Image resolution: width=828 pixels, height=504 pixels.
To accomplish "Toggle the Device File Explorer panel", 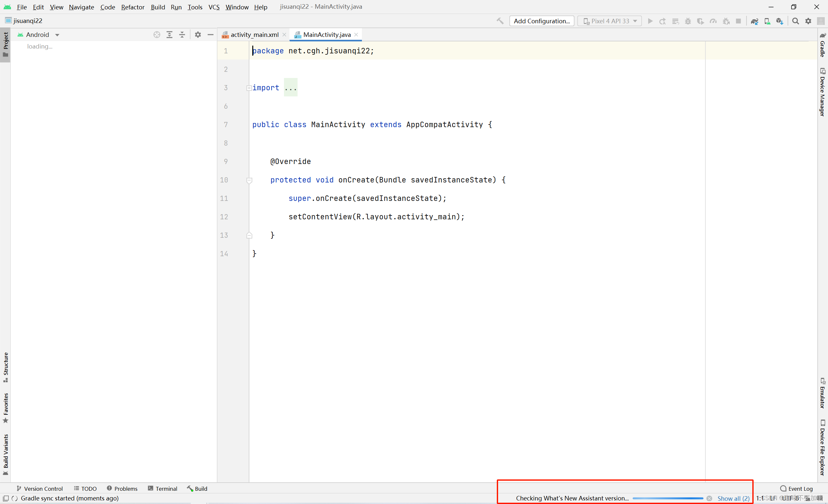I will [822, 448].
